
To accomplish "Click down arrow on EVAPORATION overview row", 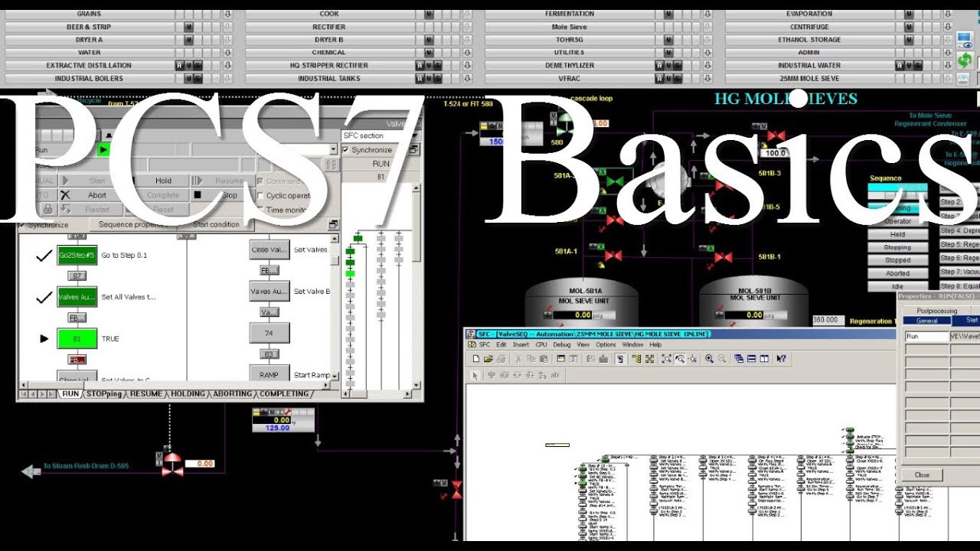I will [947, 14].
